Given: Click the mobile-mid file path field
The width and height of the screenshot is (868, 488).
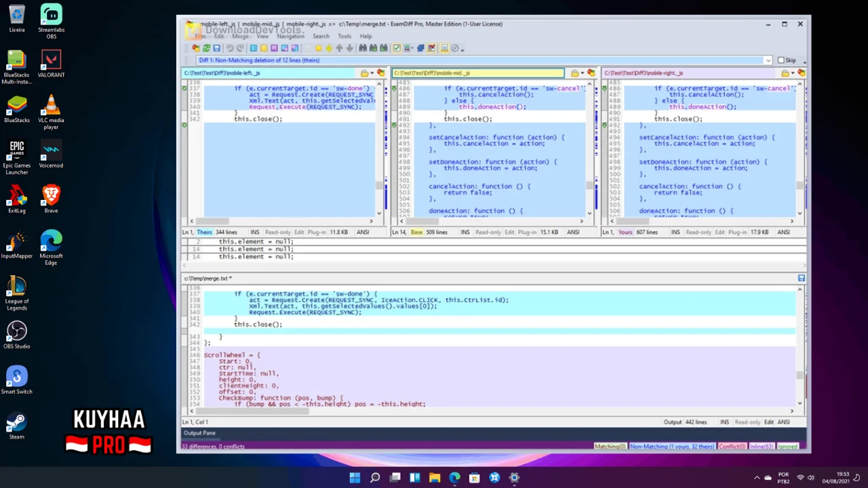Looking at the screenshot, I should coord(478,73).
